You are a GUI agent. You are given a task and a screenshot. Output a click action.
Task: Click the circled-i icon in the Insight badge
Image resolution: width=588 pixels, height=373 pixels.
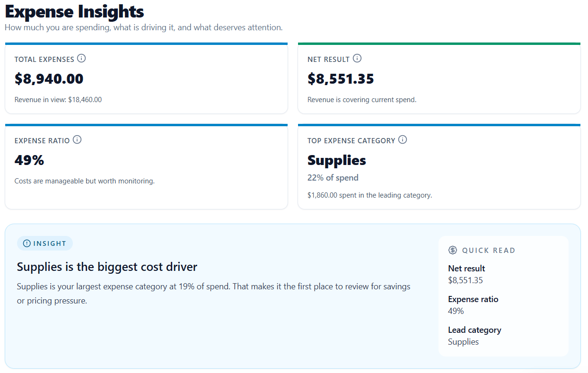[x=27, y=243]
